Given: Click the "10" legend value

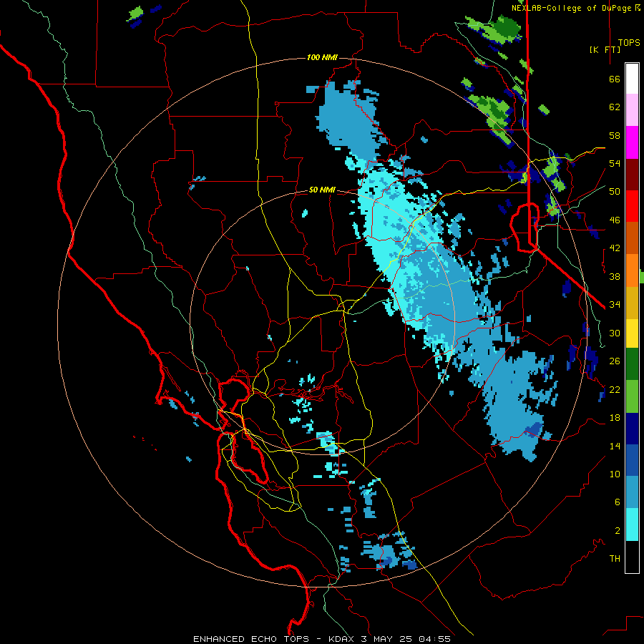Looking at the screenshot, I should tap(615, 474).
